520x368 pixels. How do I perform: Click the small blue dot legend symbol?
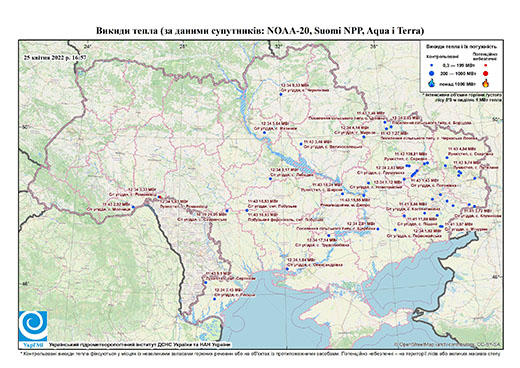(432, 65)
